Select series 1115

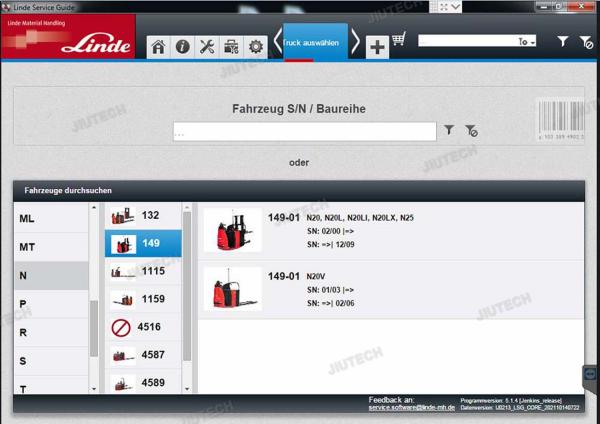tap(143, 271)
